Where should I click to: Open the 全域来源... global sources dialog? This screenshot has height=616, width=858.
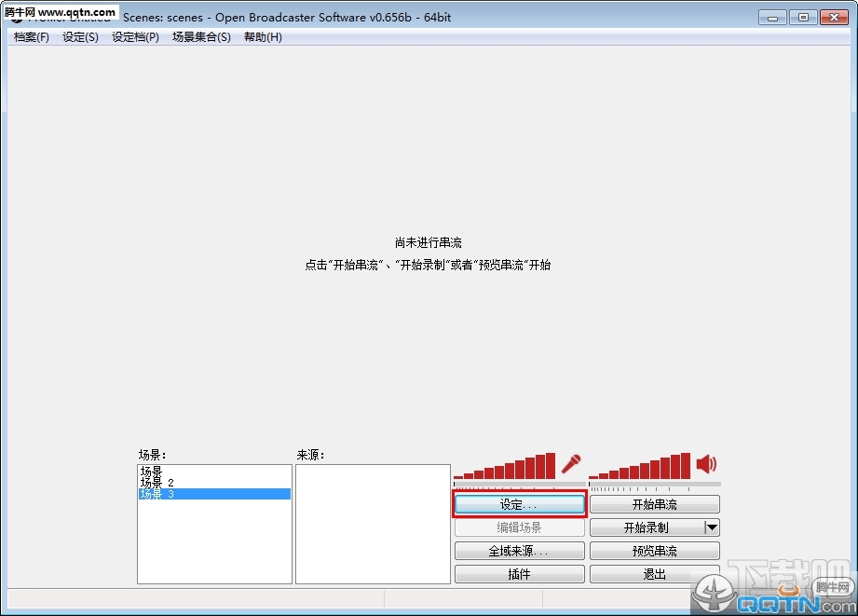pyautogui.click(x=519, y=550)
